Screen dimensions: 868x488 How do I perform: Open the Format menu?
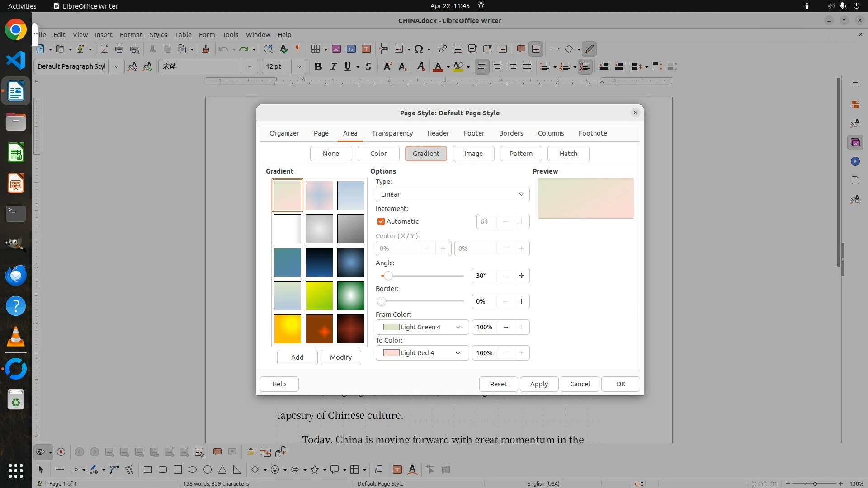tap(131, 35)
